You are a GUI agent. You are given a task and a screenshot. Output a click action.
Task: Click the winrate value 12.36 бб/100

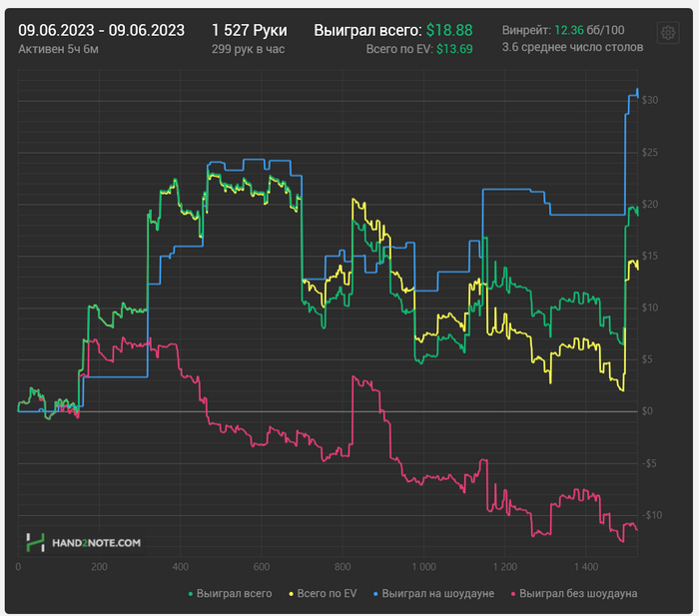[x=589, y=30]
